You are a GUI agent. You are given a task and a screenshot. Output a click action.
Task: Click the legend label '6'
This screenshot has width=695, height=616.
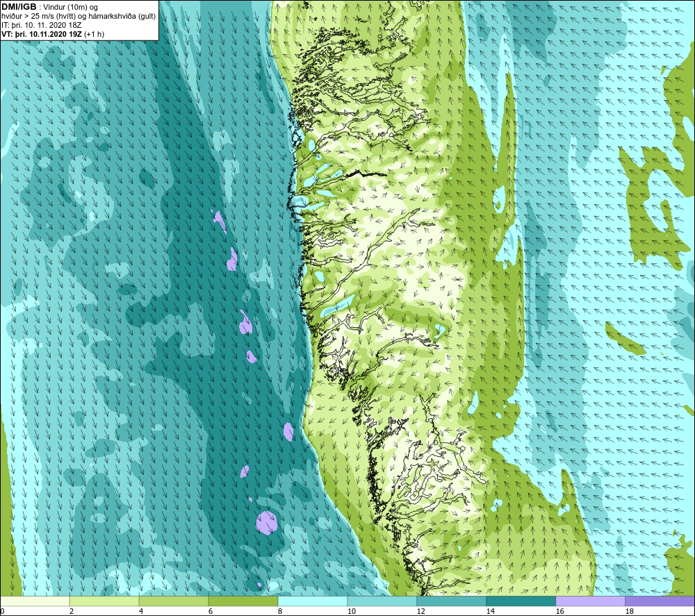[211, 611]
